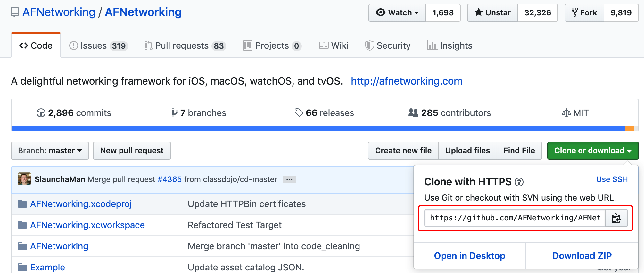Open the Watch dropdown
The height and width of the screenshot is (273, 644).
(x=397, y=13)
